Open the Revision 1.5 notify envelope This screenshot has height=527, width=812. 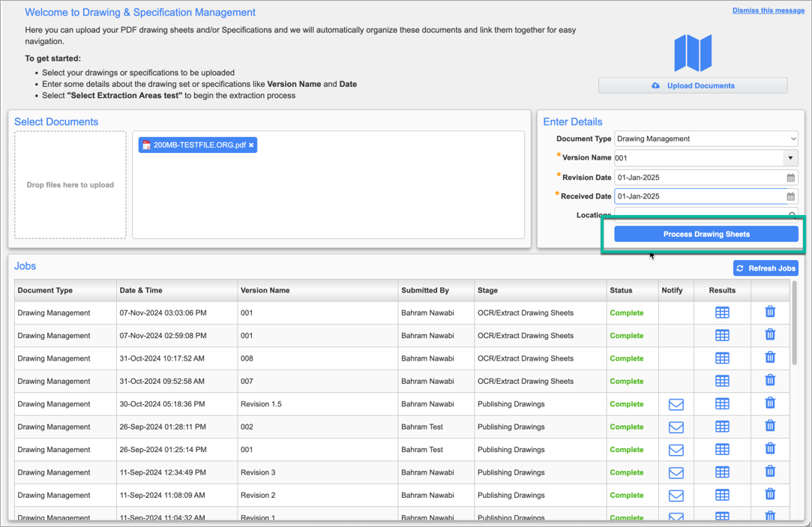click(676, 404)
